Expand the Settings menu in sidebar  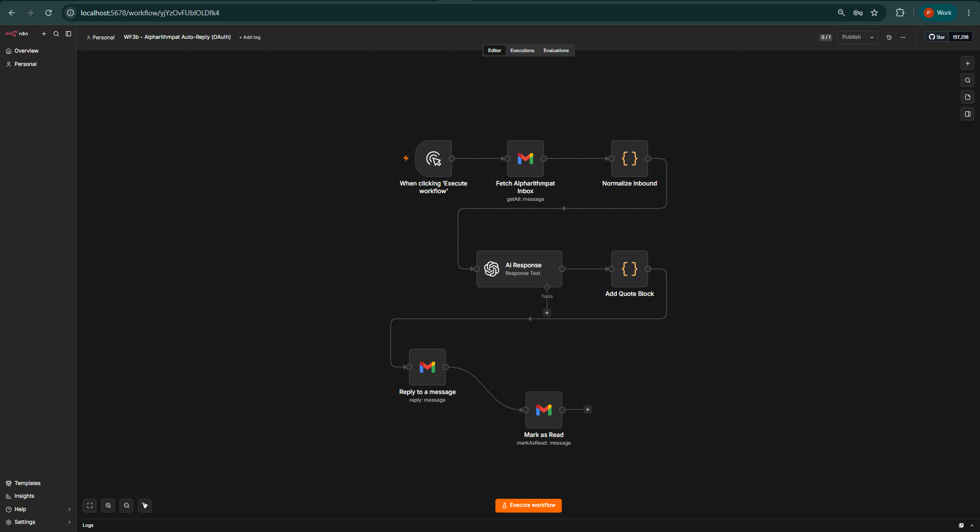pyautogui.click(x=38, y=522)
